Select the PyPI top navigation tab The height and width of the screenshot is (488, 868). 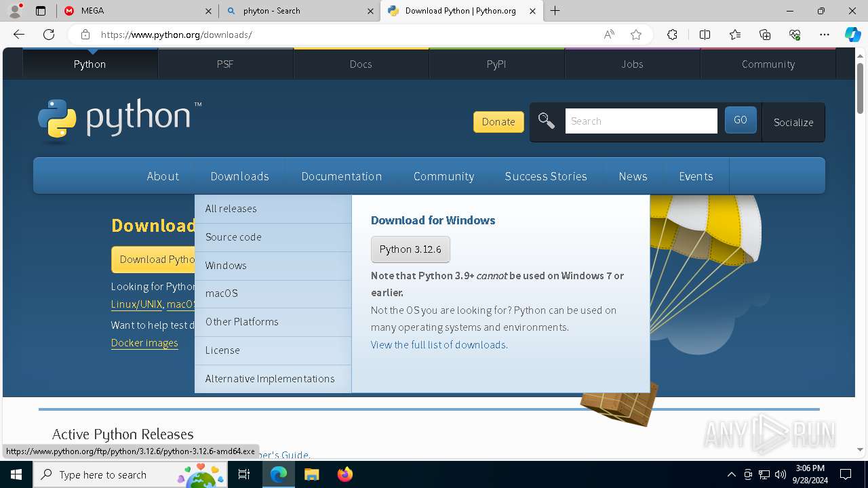click(x=496, y=64)
